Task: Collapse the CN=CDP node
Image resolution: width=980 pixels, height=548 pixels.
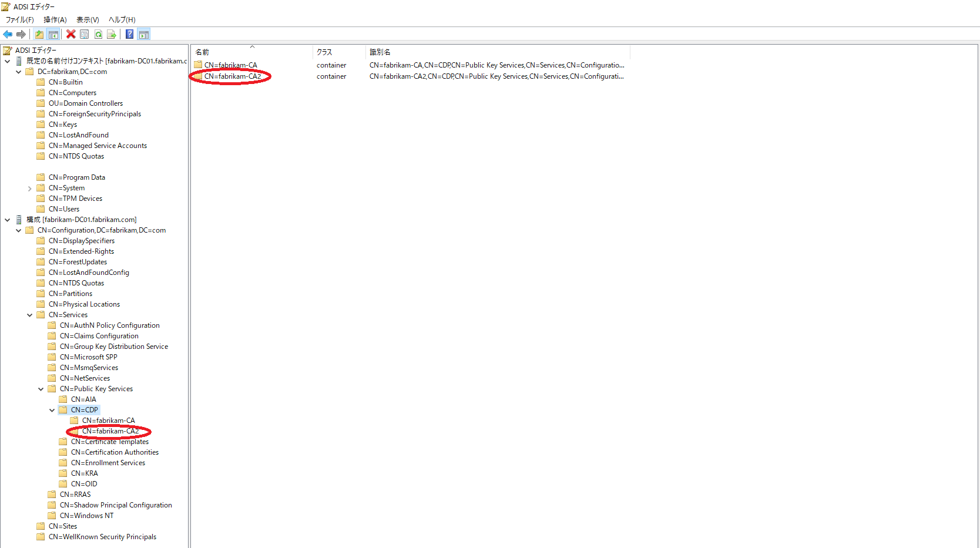Action: tap(52, 410)
